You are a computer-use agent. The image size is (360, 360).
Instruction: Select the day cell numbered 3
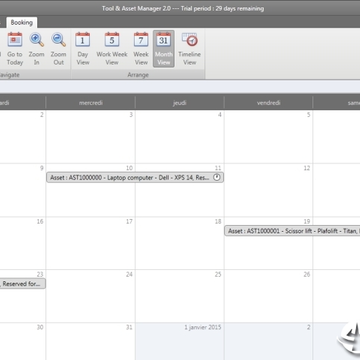tap(91, 137)
